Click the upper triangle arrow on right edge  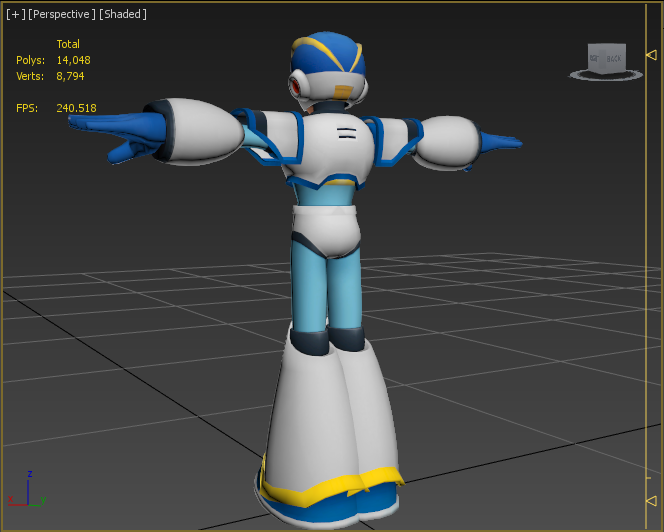coord(652,55)
